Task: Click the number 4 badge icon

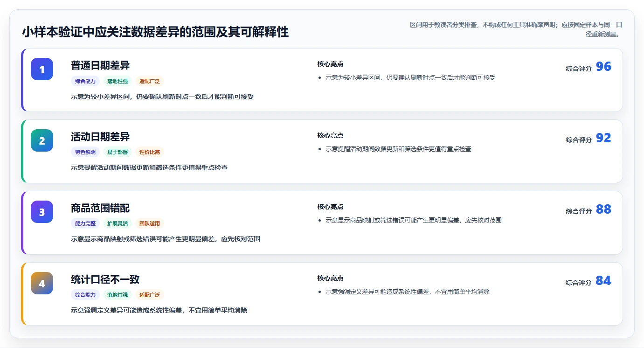Action: [x=42, y=283]
